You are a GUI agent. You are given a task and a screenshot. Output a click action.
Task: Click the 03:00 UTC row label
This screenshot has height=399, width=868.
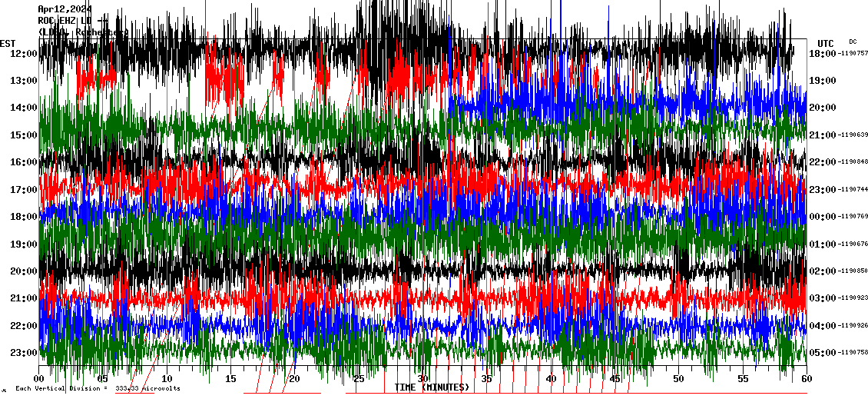pyautogui.click(x=821, y=298)
